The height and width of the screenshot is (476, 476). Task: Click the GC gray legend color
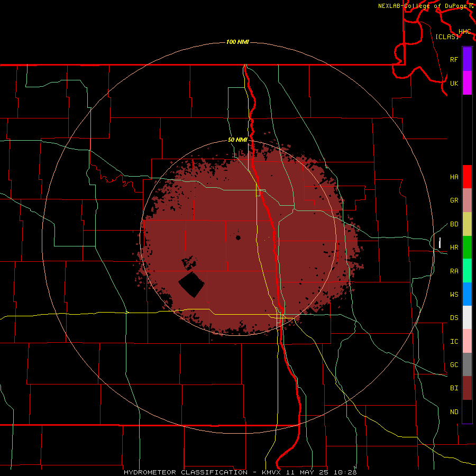click(x=467, y=364)
